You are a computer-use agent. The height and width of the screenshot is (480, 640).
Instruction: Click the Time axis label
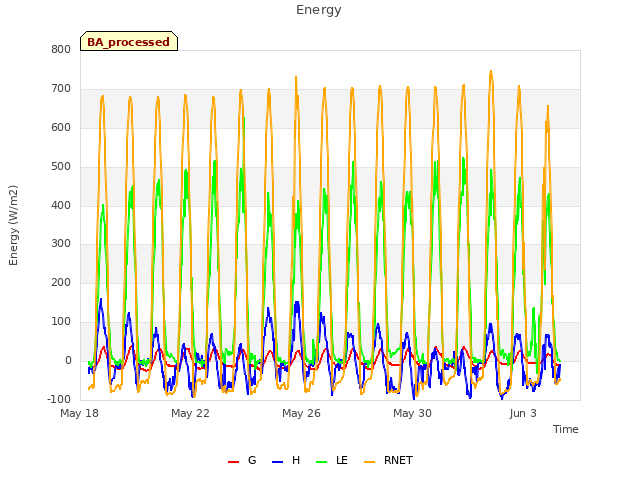pyautogui.click(x=566, y=429)
